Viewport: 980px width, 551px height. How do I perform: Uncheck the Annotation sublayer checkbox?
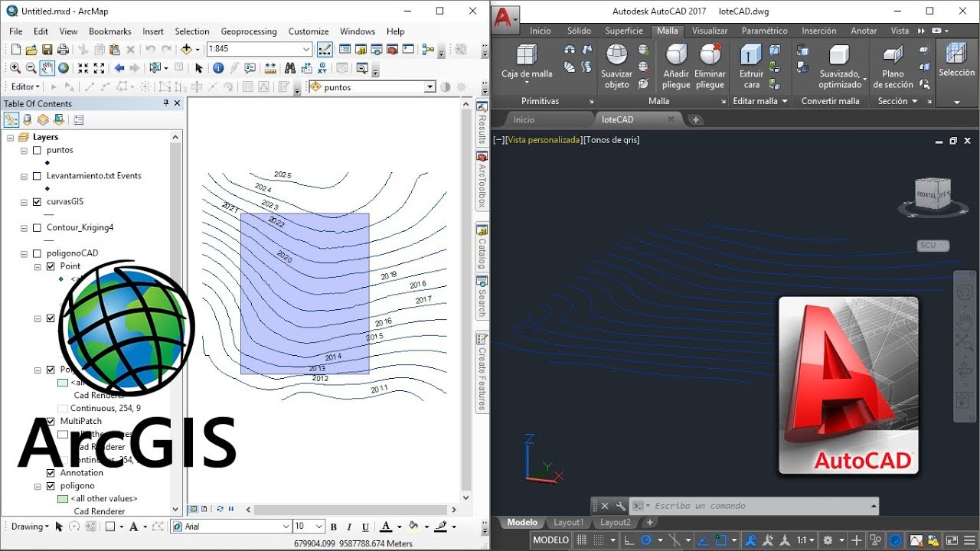pos(51,473)
